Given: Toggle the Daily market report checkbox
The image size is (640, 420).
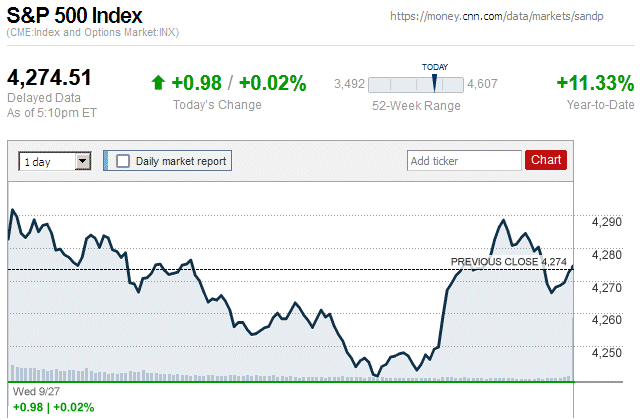Looking at the screenshot, I should 123,160.
